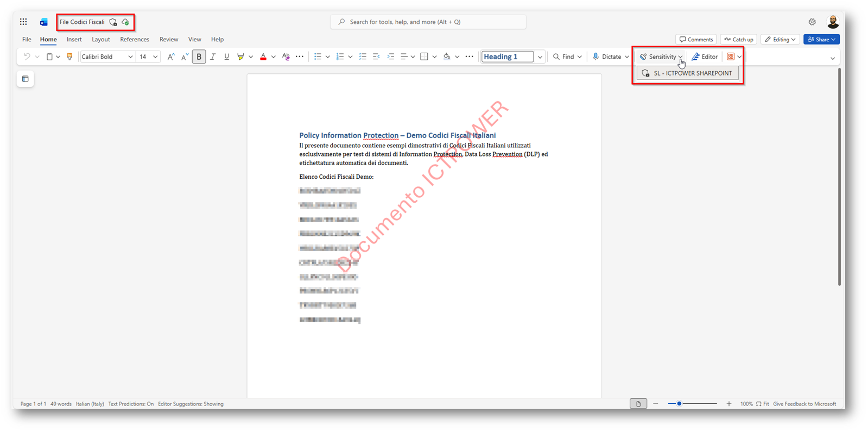The height and width of the screenshot is (432, 868).
Task: Open the Calibri Bold font dropdown
Action: pyautogui.click(x=130, y=57)
